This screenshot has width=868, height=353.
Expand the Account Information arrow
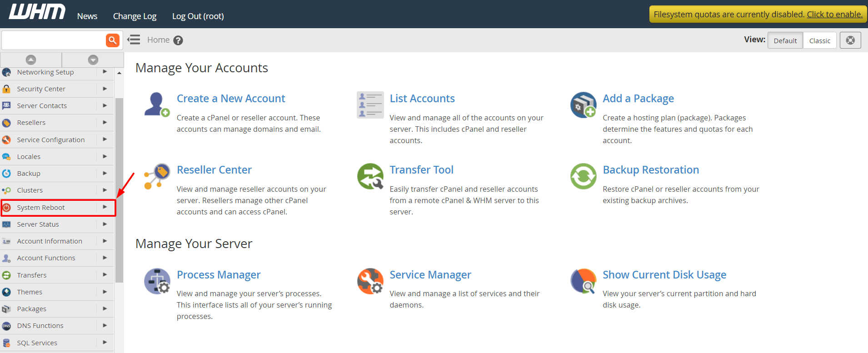105,241
